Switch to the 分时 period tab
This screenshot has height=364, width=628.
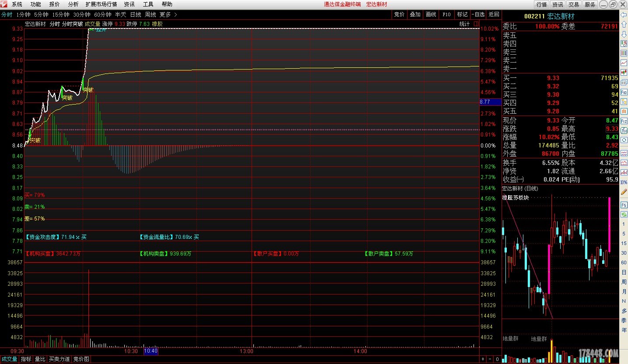(x=7, y=14)
